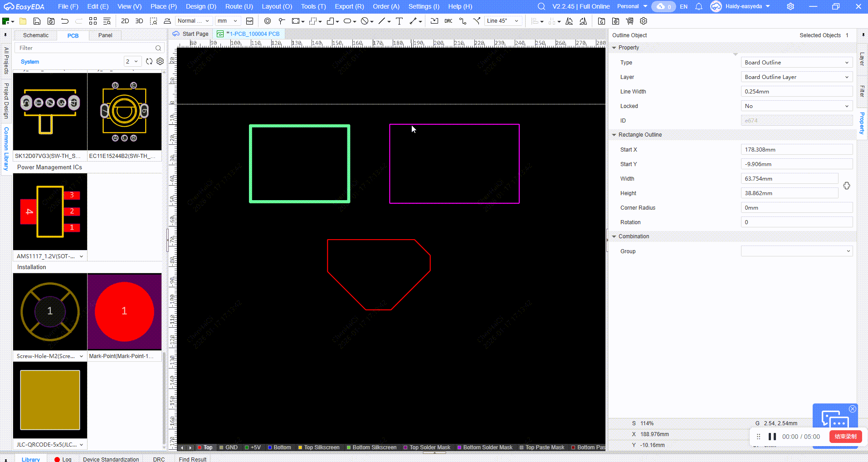Click the Corner Radius input field

pyautogui.click(x=796, y=208)
